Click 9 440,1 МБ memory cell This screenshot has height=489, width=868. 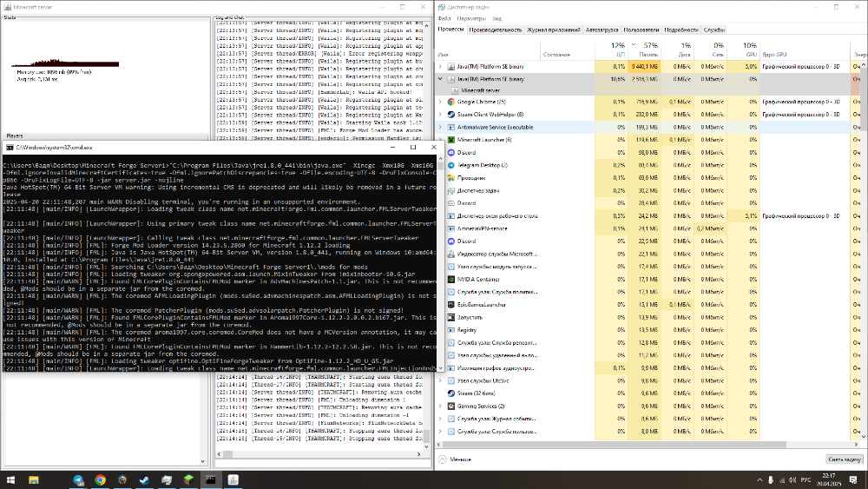tap(644, 67)
